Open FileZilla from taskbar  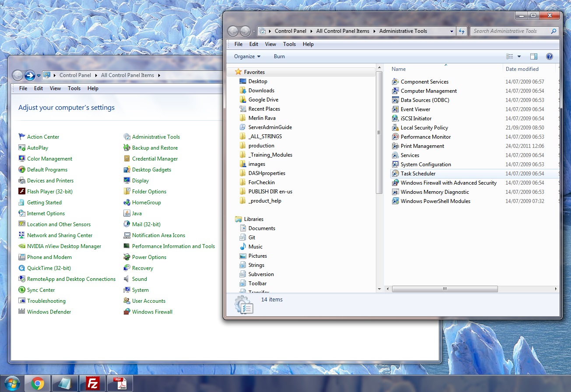92,384
